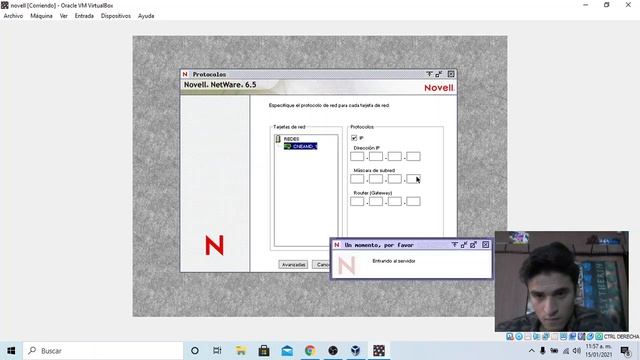Click the second octet of Router (Gateway)
The width and height of the screenshot is (640, 360).
tap(376, 201)
